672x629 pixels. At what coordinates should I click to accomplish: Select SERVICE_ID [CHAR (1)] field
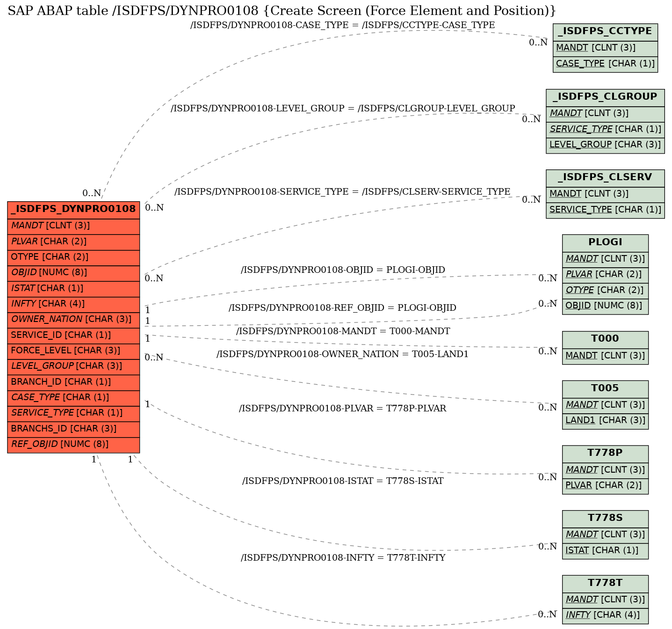[x=73, y=335]
